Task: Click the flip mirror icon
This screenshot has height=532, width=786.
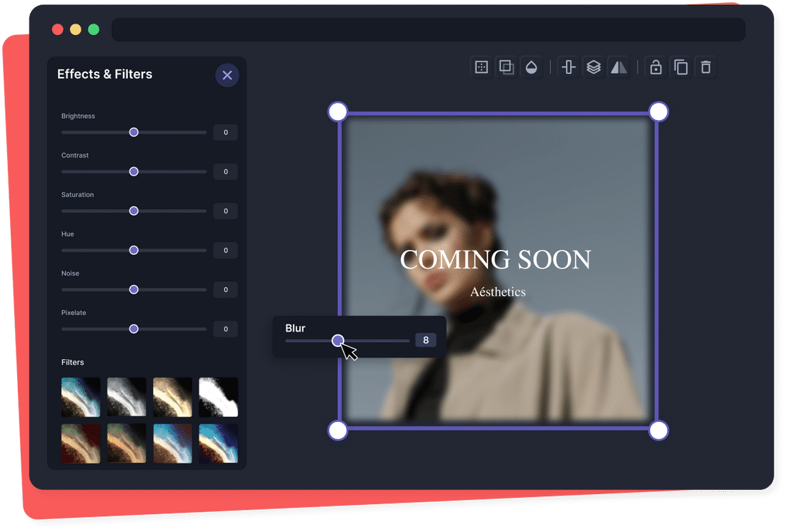Action: tap(618, 67)
